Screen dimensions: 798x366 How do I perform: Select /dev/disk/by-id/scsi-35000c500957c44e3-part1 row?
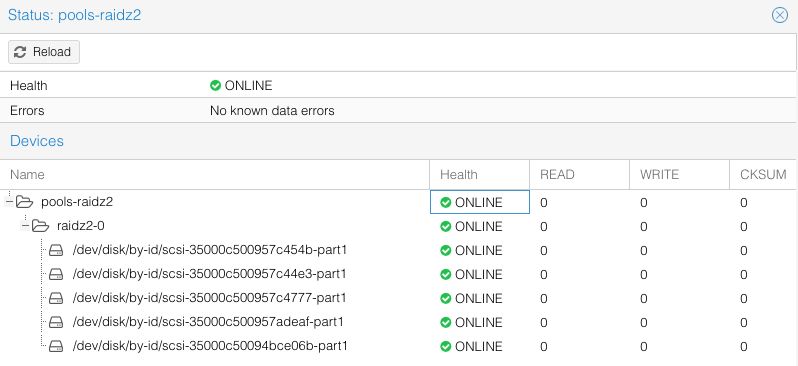(399, 274)
